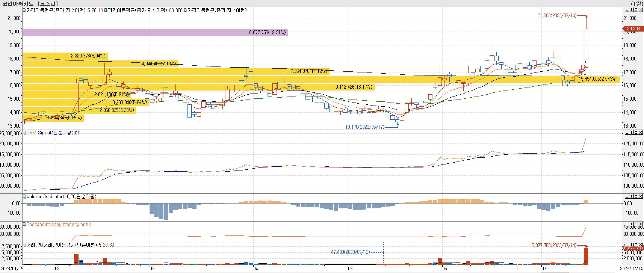The height and width of the screenshot is (273, 644).
Task: Close the BostiansIntradayIntensityIndex panel with X
Action: point(641,224)
